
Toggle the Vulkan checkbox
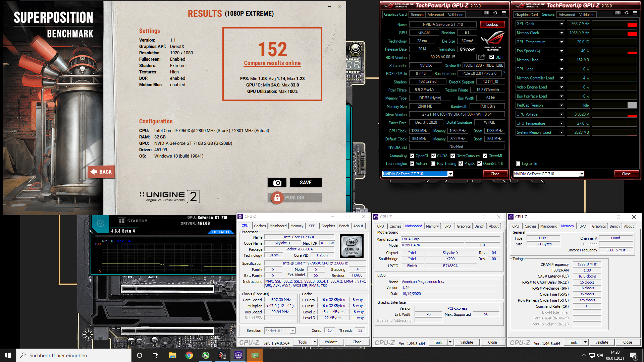[412, 164]
